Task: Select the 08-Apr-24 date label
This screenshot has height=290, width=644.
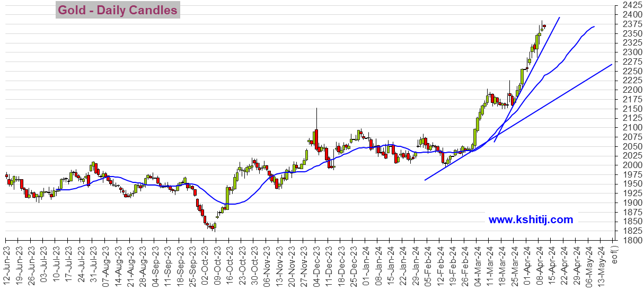Action: click(541, 260)
